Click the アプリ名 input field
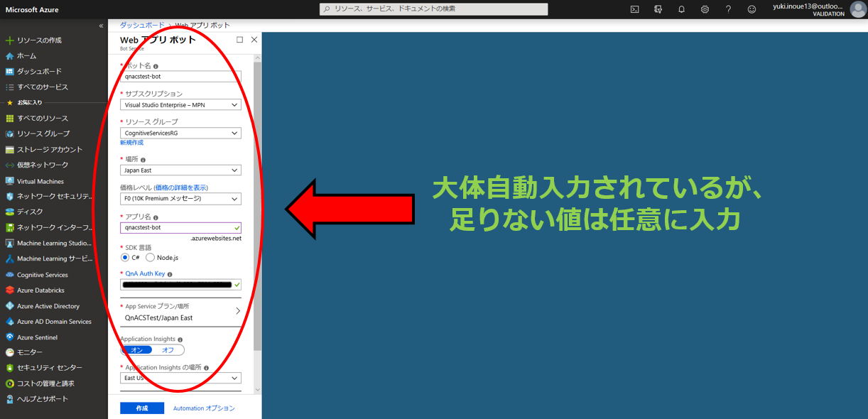The width and height of the screenshot is (868, 419). 180,228
